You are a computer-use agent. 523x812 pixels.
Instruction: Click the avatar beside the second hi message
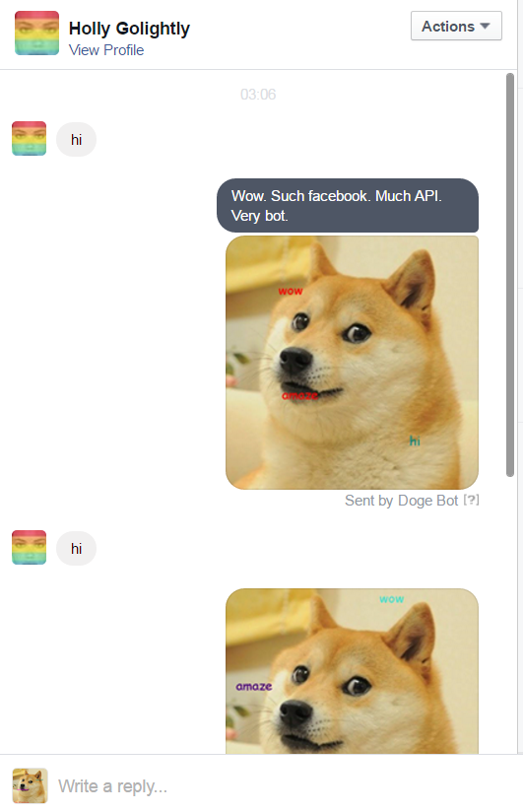click(x=29, y=547)
